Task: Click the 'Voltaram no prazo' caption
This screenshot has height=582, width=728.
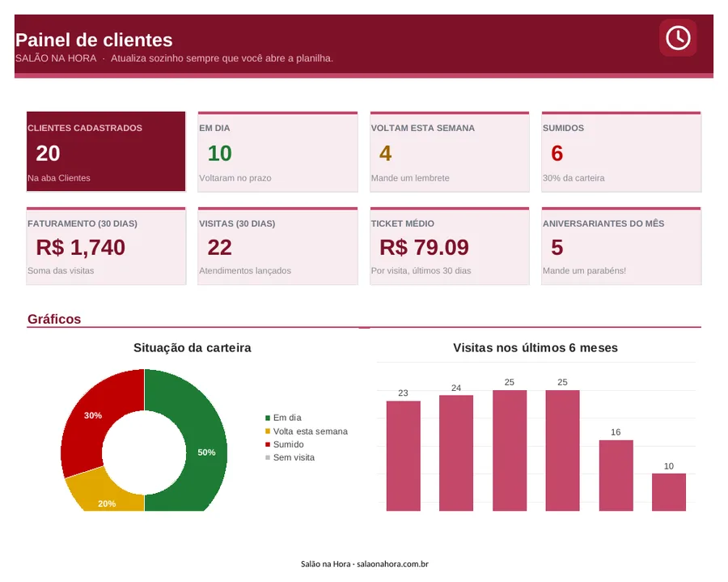Action: click(235, 178)
